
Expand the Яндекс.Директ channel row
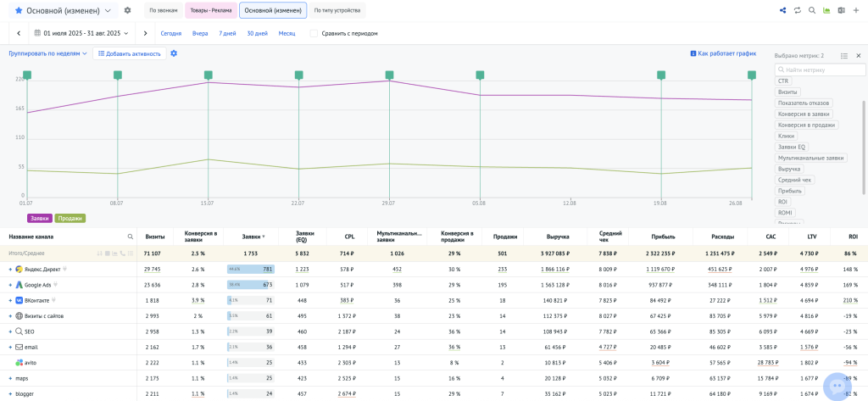point(10,269)
